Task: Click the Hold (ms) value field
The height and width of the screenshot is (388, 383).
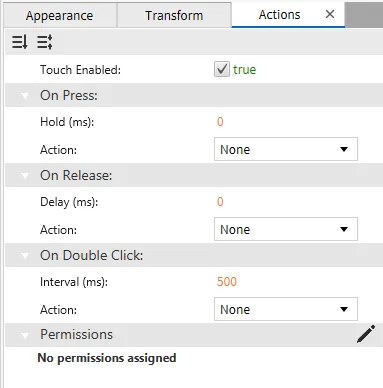Action: coord(220,122)
